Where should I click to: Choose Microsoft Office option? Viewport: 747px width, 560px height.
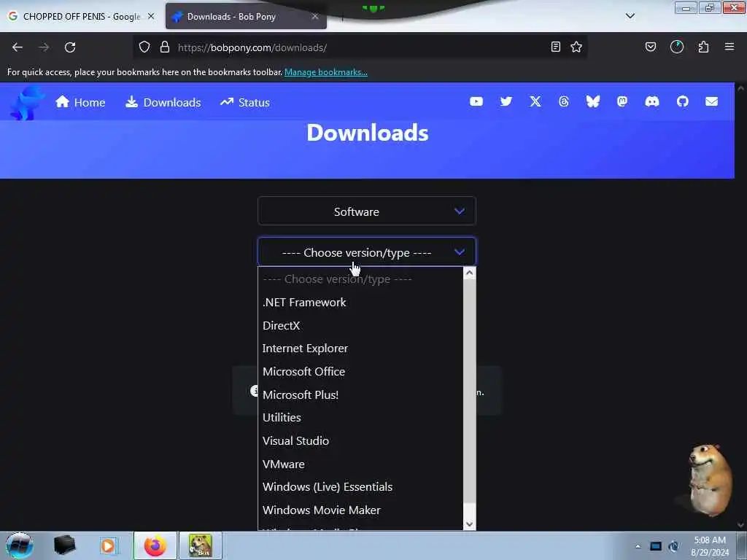click(360, 371)
